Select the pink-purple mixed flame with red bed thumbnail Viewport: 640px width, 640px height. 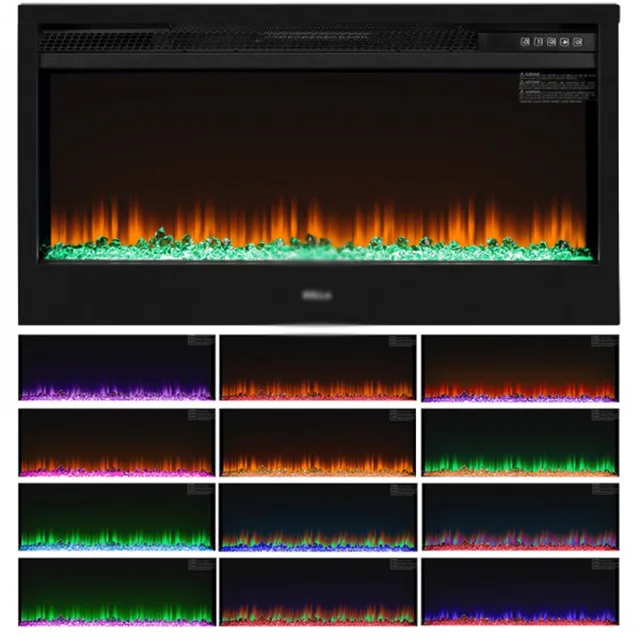pyautogui.click(x=520, y=517)
